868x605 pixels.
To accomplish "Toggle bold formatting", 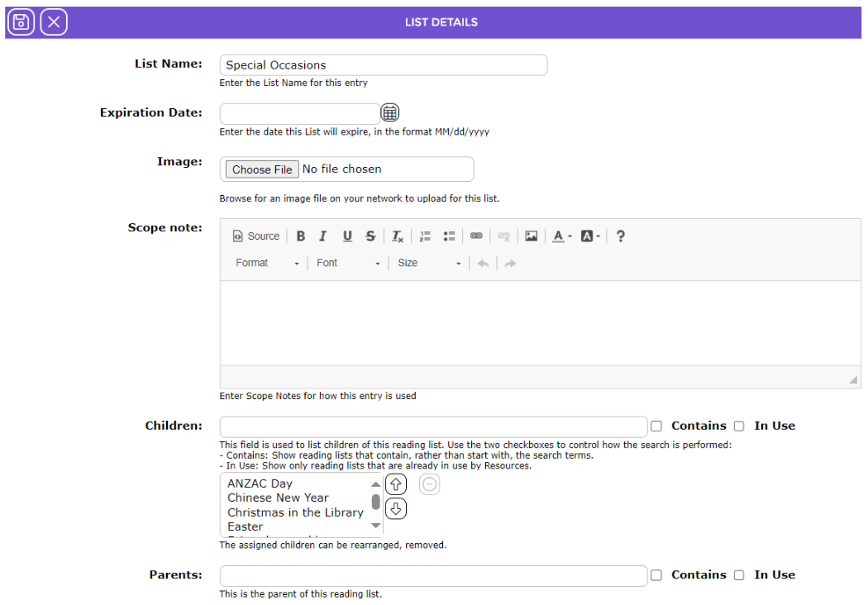I will pyautogui.click(x=301, y=236).
